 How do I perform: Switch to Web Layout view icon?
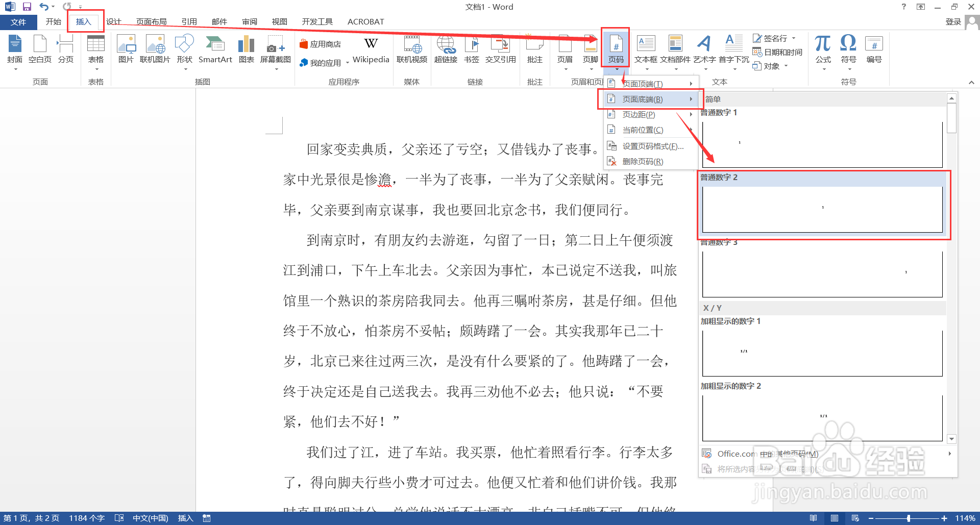[855, 518]
